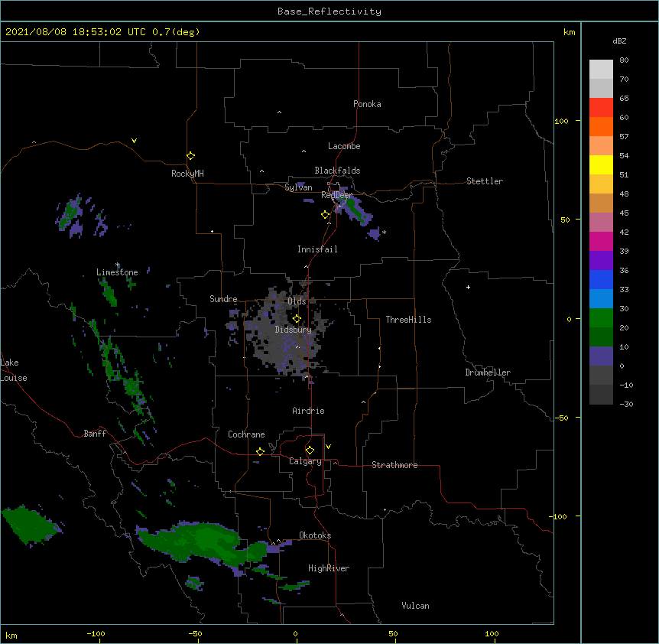659x644 pixels.
Task: Click the km unit label at bottom left
Action: 11,635
